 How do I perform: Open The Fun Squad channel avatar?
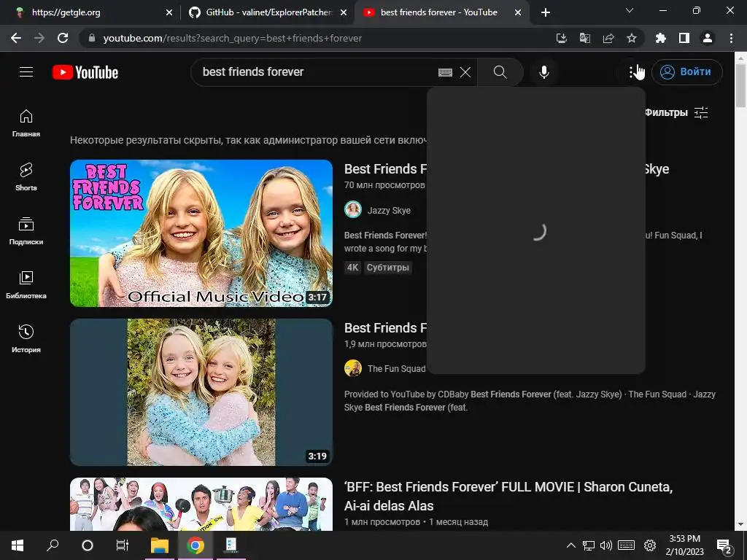point(353,368)
